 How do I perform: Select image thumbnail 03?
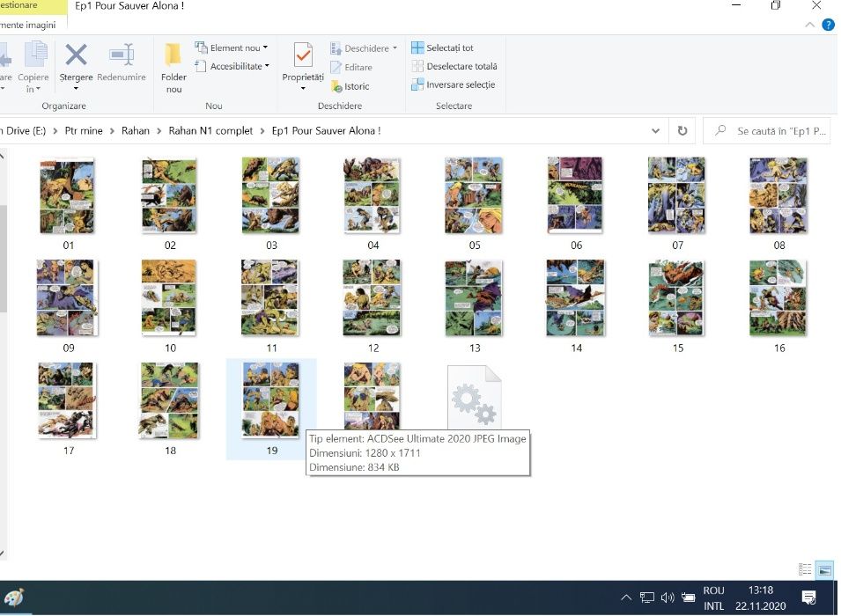pos(271,195)
